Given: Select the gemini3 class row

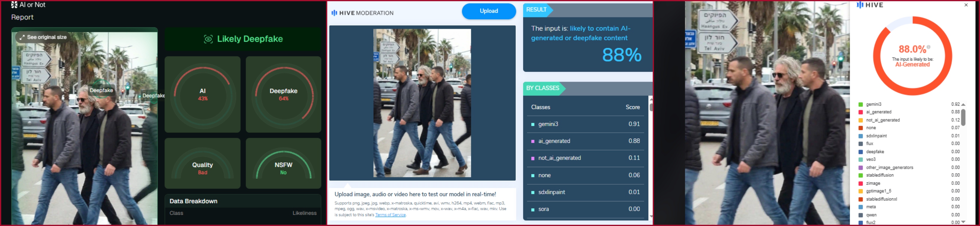Looking at the screenshot, I should click(585, 125).
